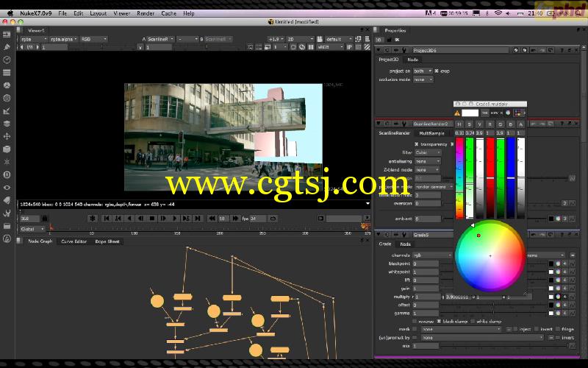Screen dimensions: 588x368
Task: Enable the white clamp checkbox
Action: tap(473, 322)
